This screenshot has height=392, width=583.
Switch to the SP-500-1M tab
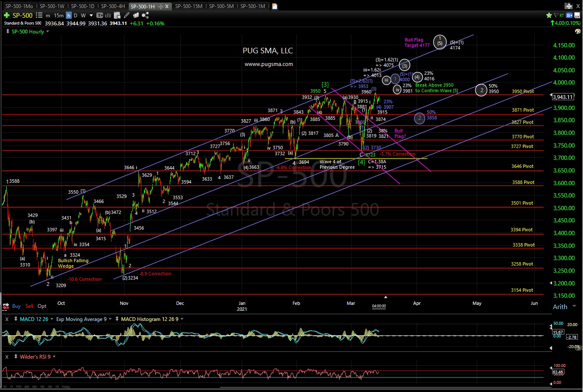pos(253,6)
